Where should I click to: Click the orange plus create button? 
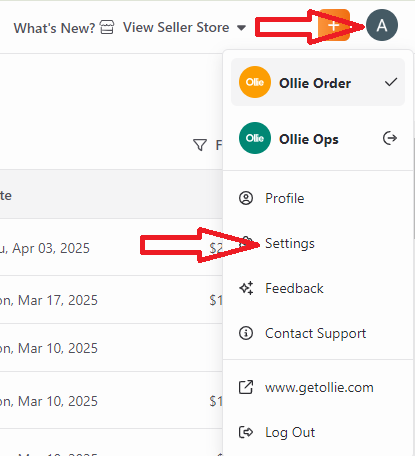[x=334, y=25]
